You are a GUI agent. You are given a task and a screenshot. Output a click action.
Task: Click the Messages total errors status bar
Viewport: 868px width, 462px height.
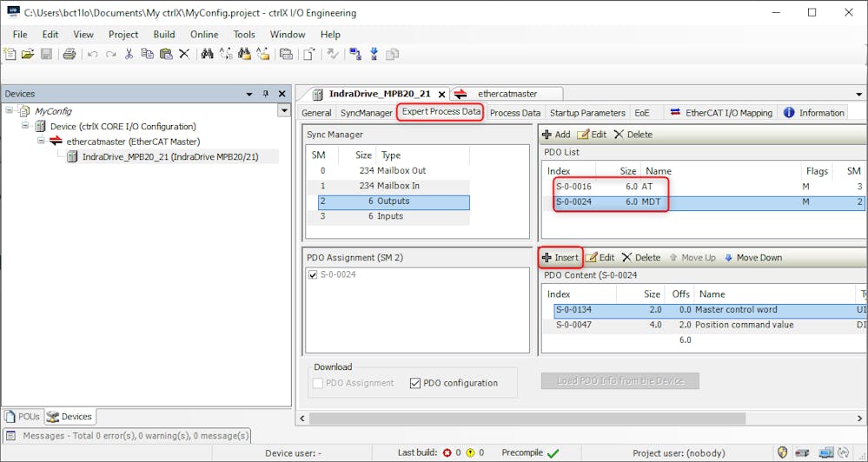(128, 435)
